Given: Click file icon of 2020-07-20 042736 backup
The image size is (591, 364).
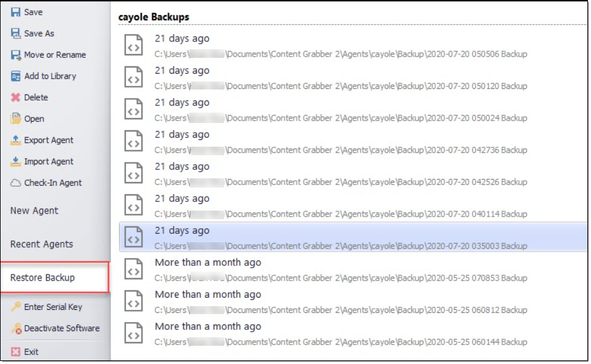Looking at the screenshot, I should click(x=134, y=141).
